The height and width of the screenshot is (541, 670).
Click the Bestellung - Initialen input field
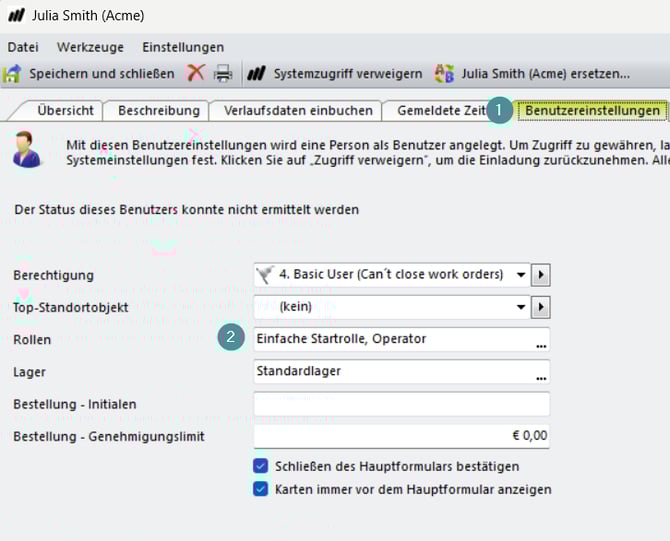(x=401, y=404)
